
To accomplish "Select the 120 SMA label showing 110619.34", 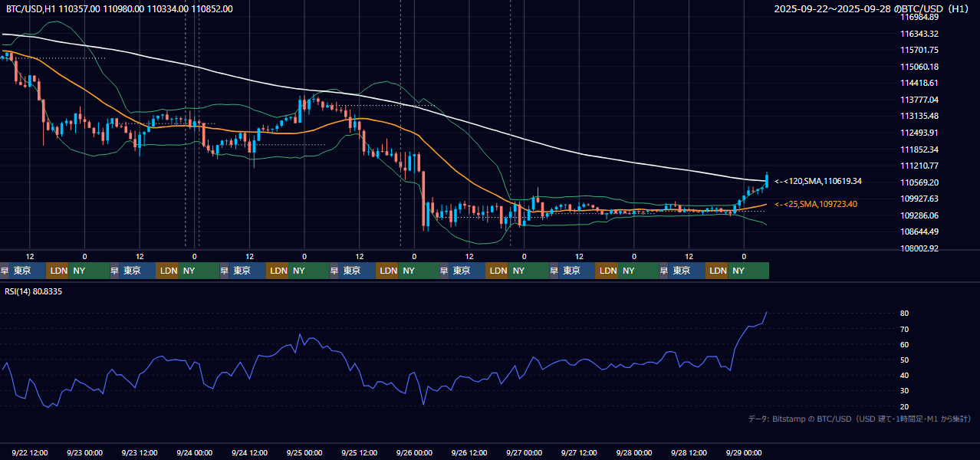I will [x=817, y=182].
